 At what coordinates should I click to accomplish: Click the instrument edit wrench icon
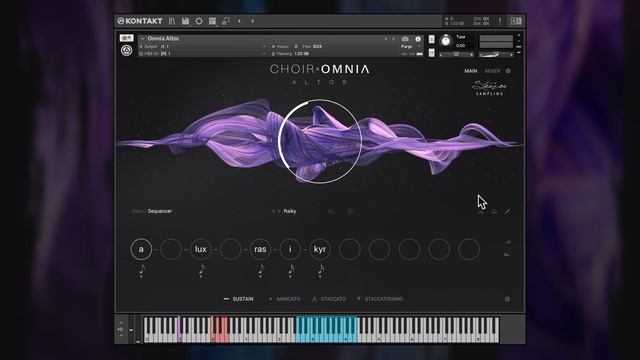pyautogui.click(x=127, y=38)
